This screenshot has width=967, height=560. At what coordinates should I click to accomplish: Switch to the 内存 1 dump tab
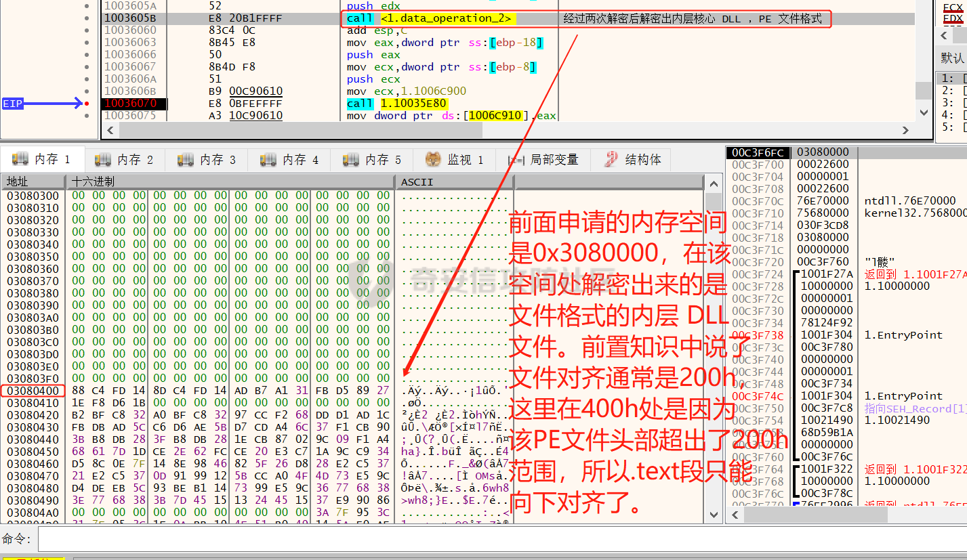[43, 160]
